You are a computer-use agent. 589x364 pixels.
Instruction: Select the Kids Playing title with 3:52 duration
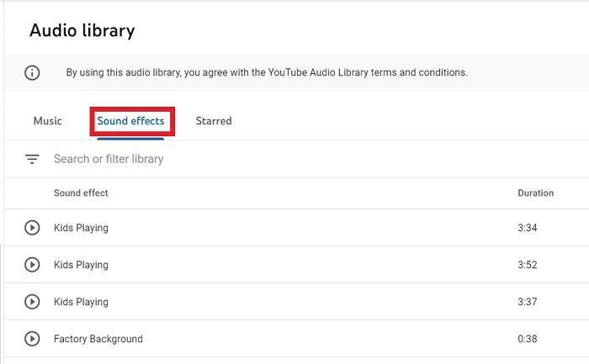[x=81, y=265]
